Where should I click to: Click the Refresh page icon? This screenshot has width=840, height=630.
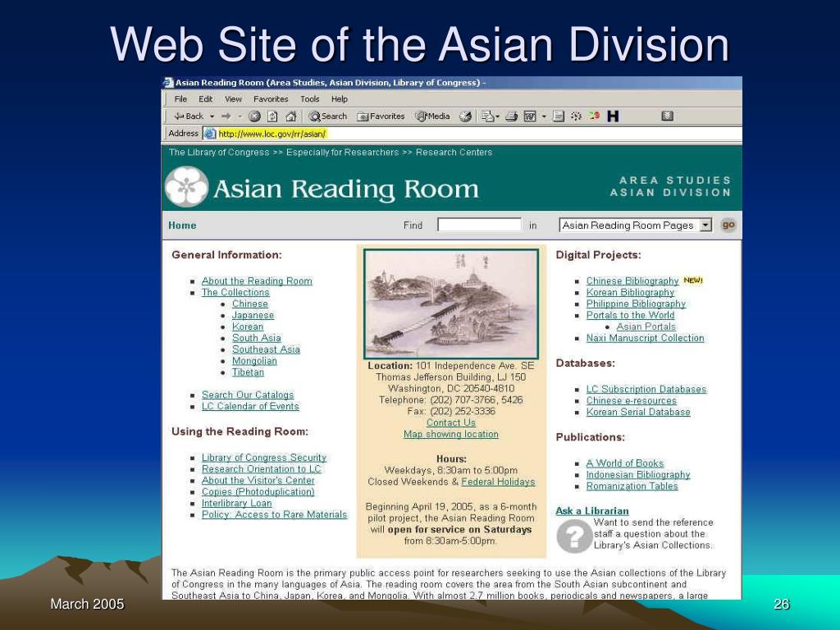(272, 116)
